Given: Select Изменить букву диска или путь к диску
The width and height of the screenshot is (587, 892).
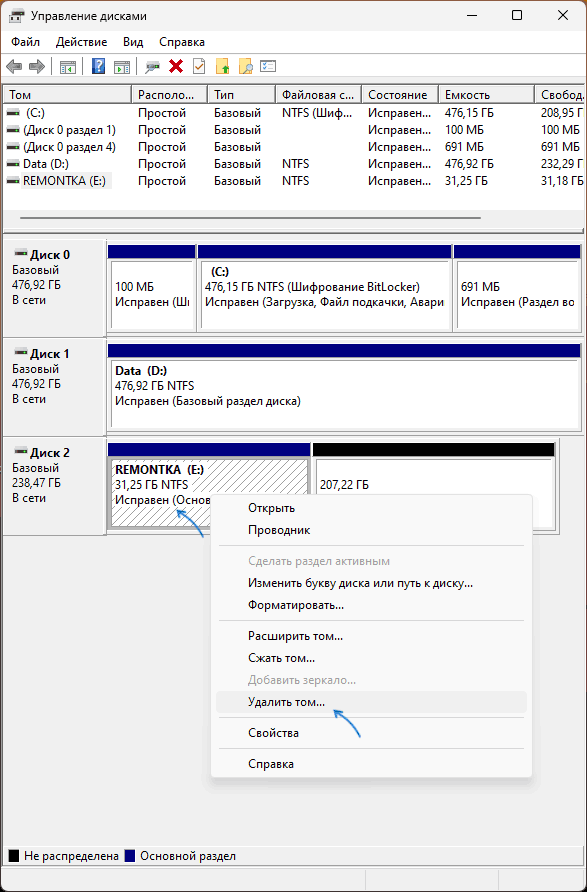Looking at the screenshot, I should 371,583.
